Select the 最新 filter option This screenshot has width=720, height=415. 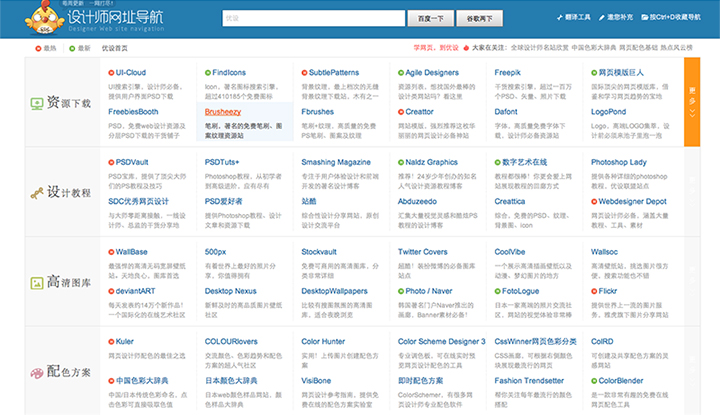(x=80, y=47)
